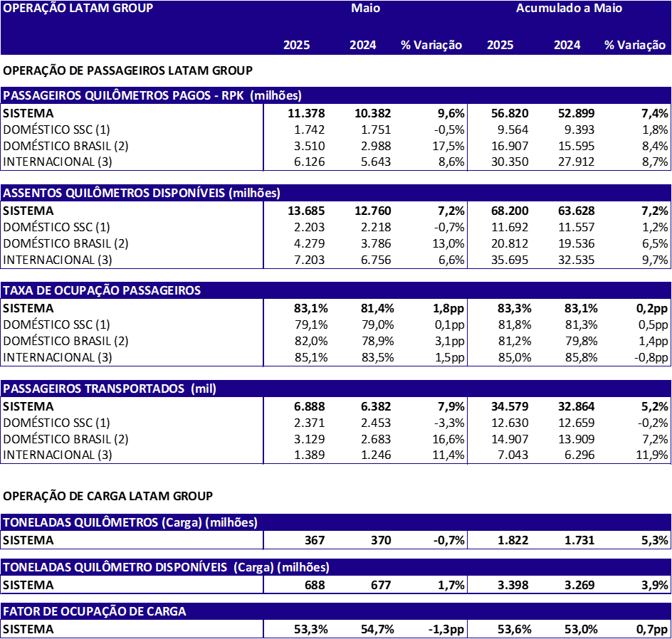The width and height of the screenshot is (672, 639).
Task: Click the 16,6% passengers variation
Action: 448,440
